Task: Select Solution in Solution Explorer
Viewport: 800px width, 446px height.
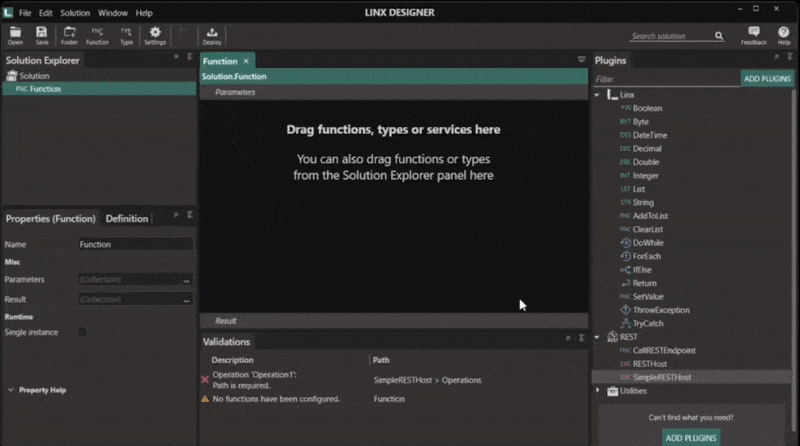Action: point(34,76)
